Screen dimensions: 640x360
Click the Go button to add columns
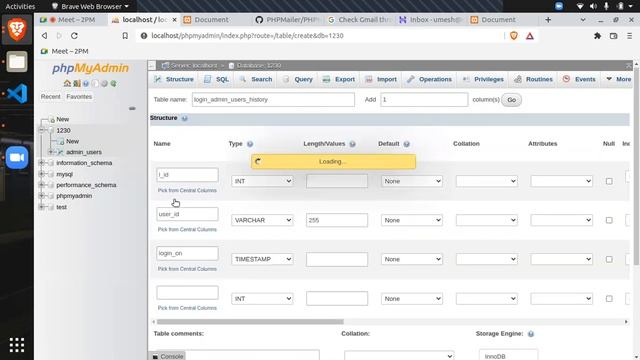[x=511, y=100]
